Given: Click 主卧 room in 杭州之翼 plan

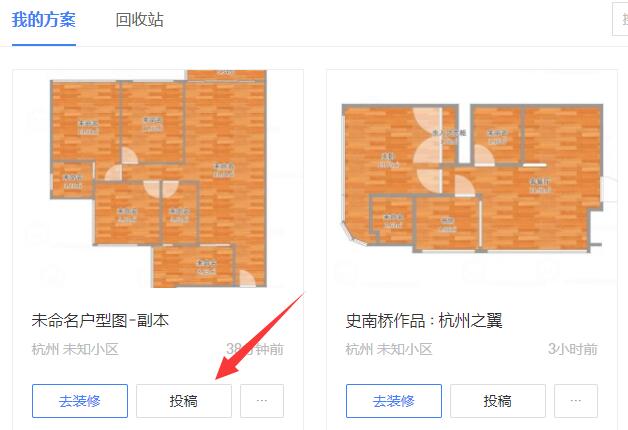Looking at the screenshot, I should (x=388, y=156).
